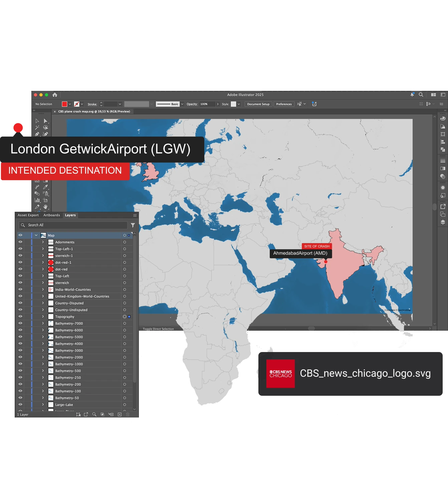
Task: Select the Measure tool
Action: click(37, 187)
